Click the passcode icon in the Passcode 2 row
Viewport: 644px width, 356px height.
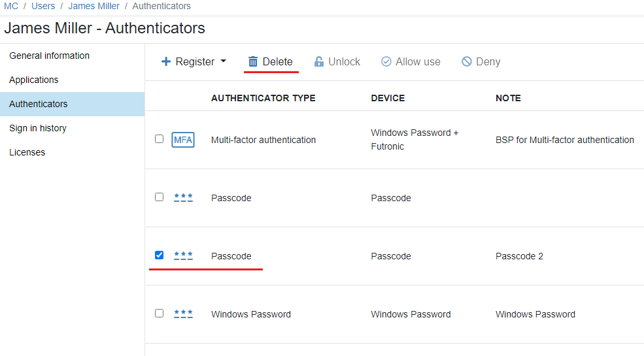pos(183,256)
